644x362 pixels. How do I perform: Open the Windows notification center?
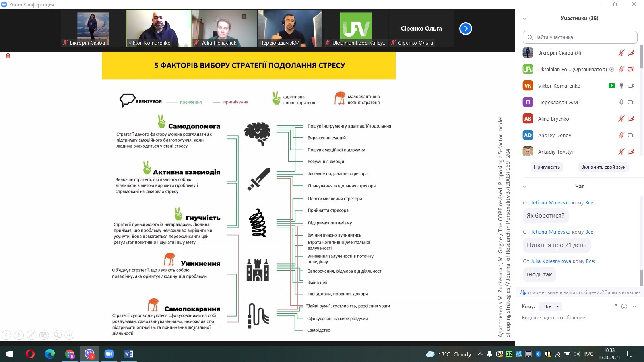(x=631, y=354)
